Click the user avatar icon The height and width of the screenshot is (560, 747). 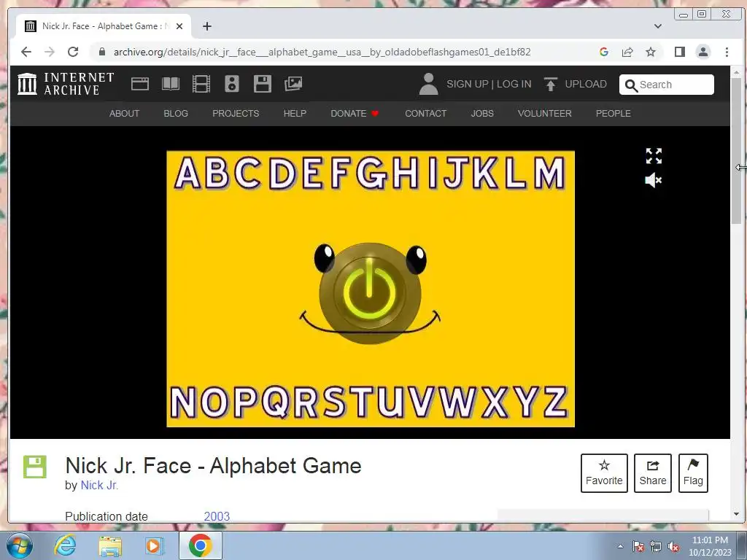click(x=428, y=84)
